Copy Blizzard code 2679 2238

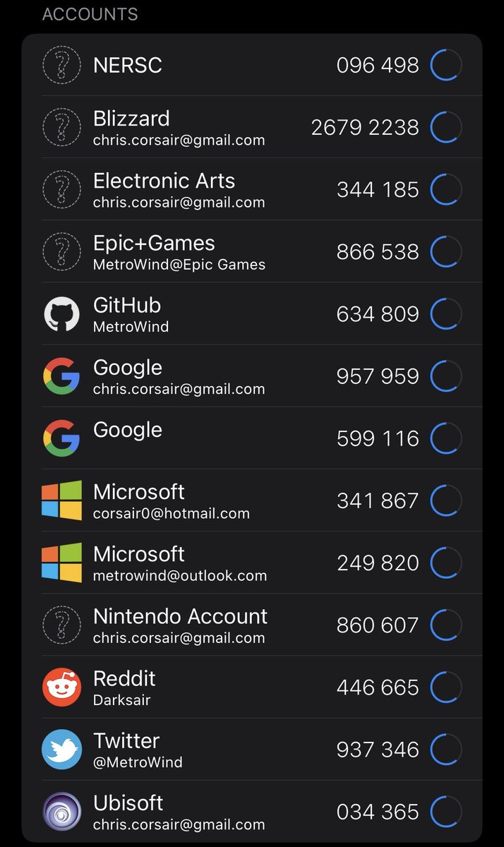pos(365,128)
